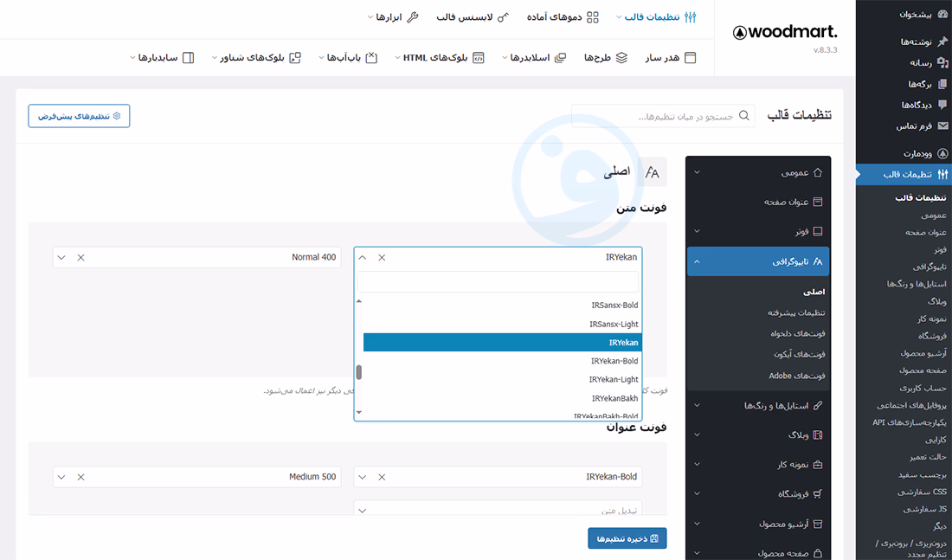952x560 pixels.
Task: Choose IRYekanBakh from font list
Action: 502,398
